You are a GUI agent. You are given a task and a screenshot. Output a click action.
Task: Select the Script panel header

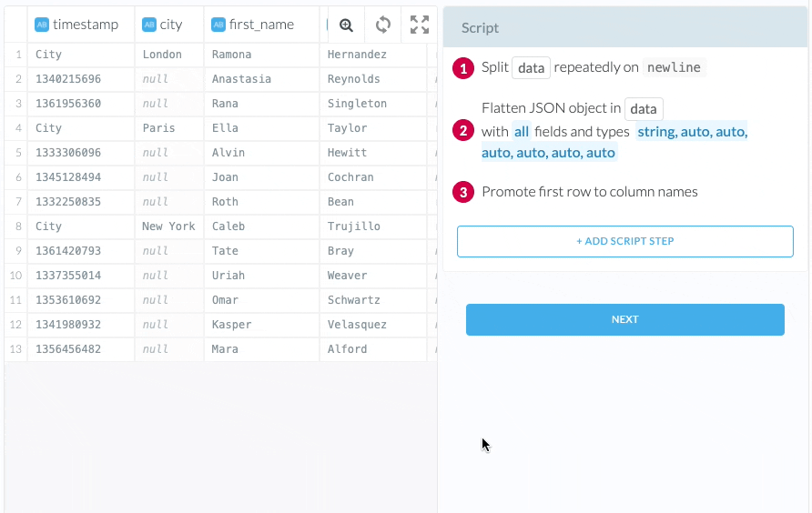point(624,28)
